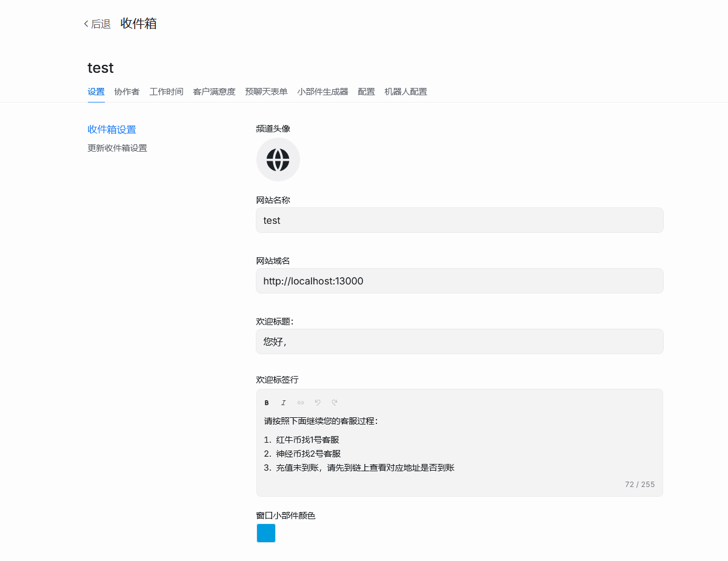Switch to the 协作者 tab

[x=127, y=92]
